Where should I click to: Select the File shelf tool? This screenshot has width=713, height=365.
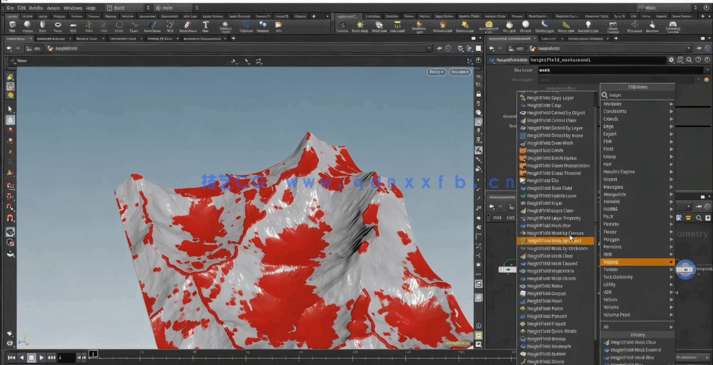coord(278,26)
